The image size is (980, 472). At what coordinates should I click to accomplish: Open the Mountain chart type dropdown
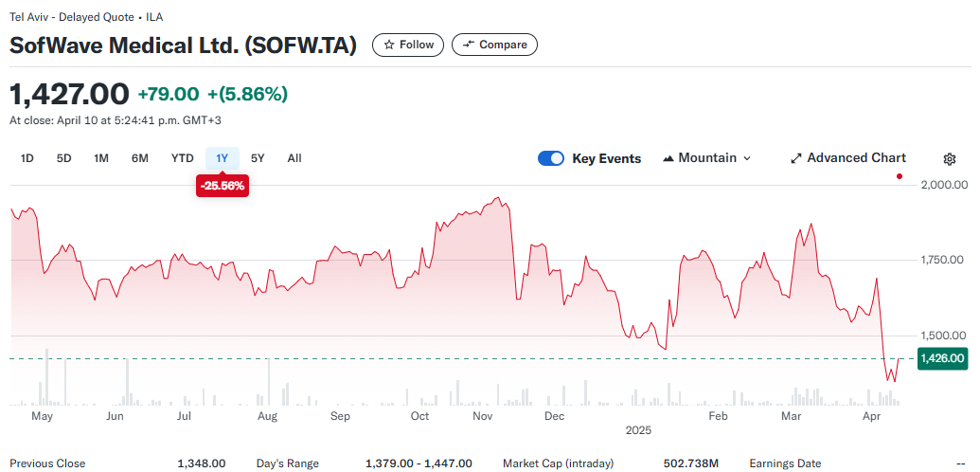point(706,158)
